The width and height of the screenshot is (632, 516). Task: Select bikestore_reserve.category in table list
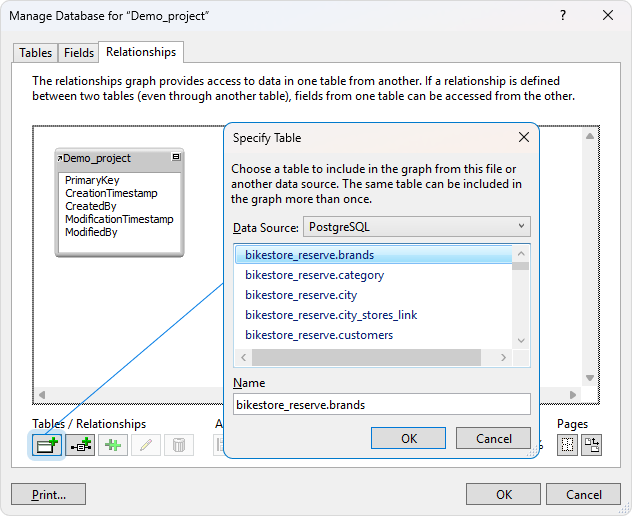pos(373,275)
